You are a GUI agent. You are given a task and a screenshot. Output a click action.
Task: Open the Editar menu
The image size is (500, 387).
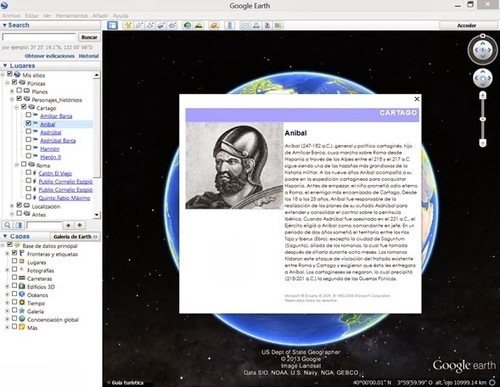(32, 16)
